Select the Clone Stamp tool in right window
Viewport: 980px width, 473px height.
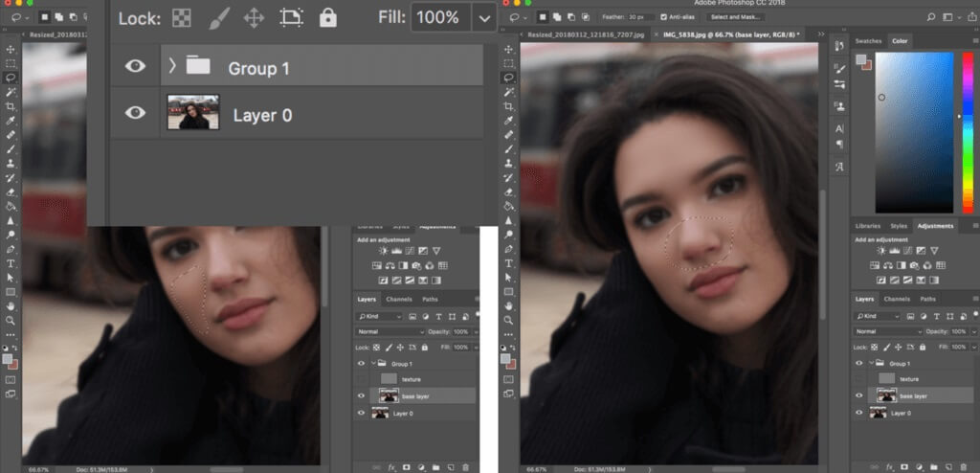pos(509,164)
